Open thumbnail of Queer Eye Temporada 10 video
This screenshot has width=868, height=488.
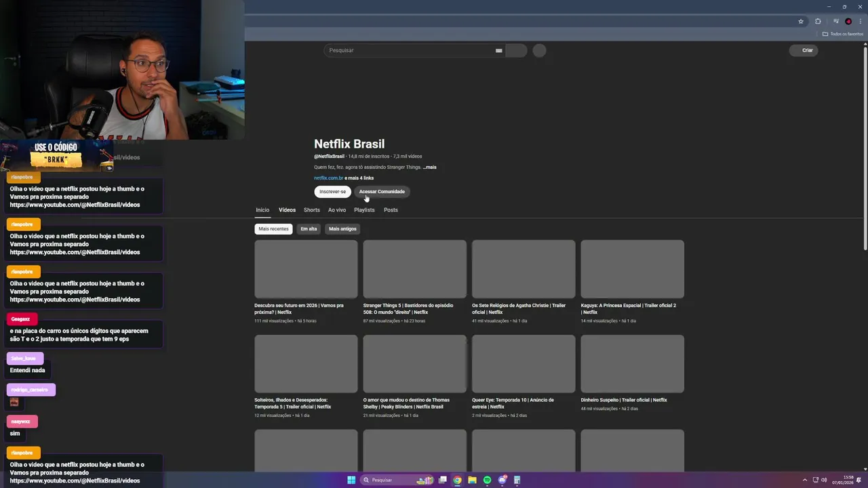tap(524, 364)
